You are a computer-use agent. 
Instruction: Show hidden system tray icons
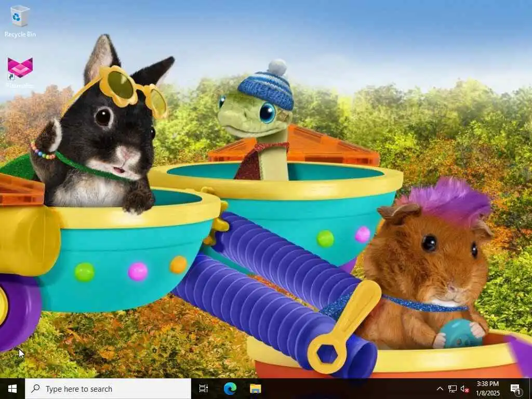pos(440,389)
